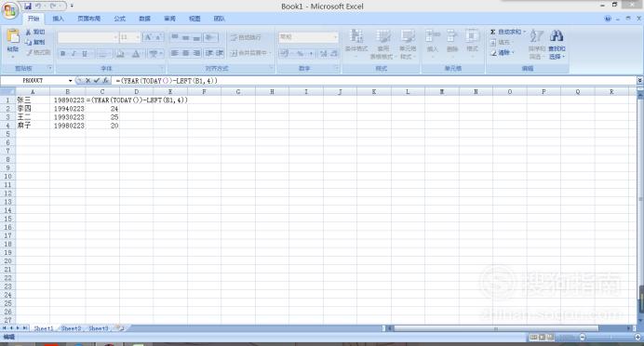The width and height of the screenshot is (644, 346).
Task: Click the large Paste clipboard icon
Action: 13,37
